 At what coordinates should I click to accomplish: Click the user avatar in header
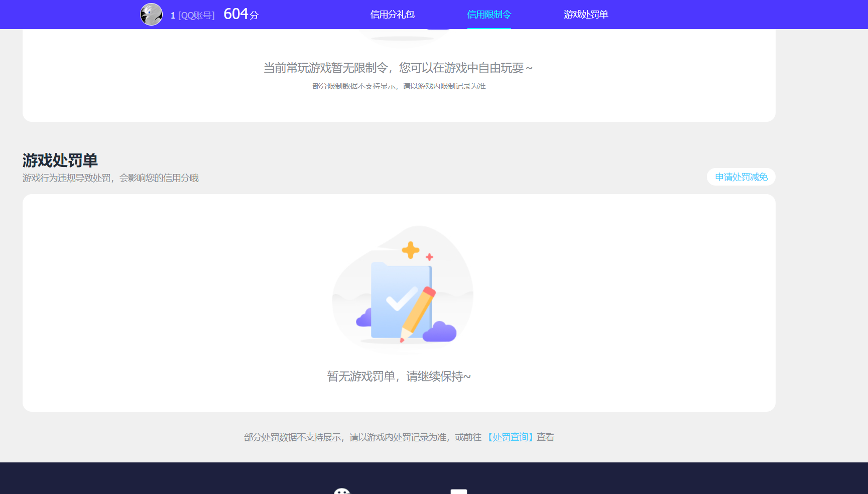[x=151, y=14]
